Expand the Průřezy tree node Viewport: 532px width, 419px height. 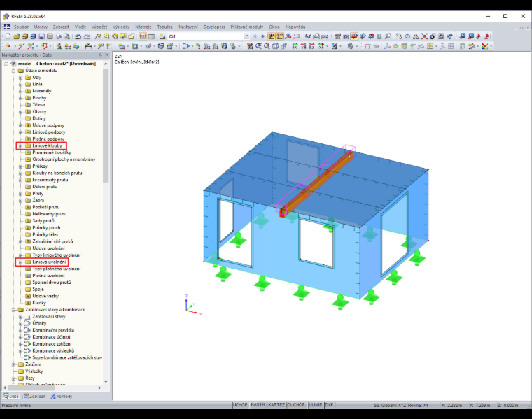(x=20, y=166)
